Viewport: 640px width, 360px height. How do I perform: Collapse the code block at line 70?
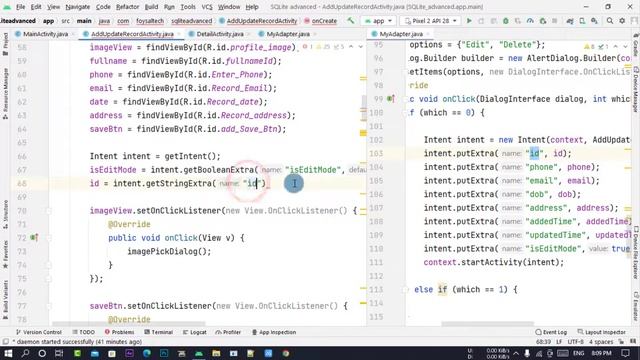[48, 211]
